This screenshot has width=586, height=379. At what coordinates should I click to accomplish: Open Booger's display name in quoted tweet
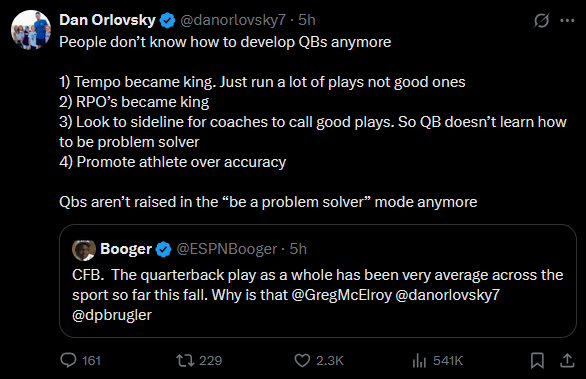(126, 249)
